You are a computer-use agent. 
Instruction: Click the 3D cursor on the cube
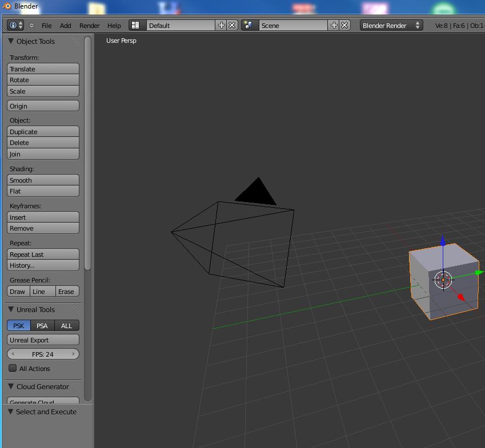(x=443, y=280)
